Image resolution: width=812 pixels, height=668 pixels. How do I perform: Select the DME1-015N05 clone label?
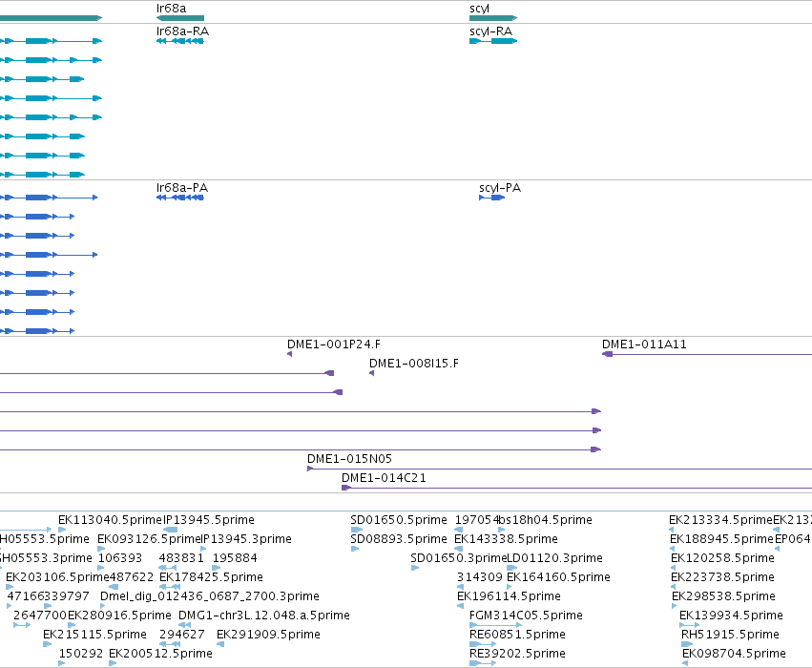point(349,458)
